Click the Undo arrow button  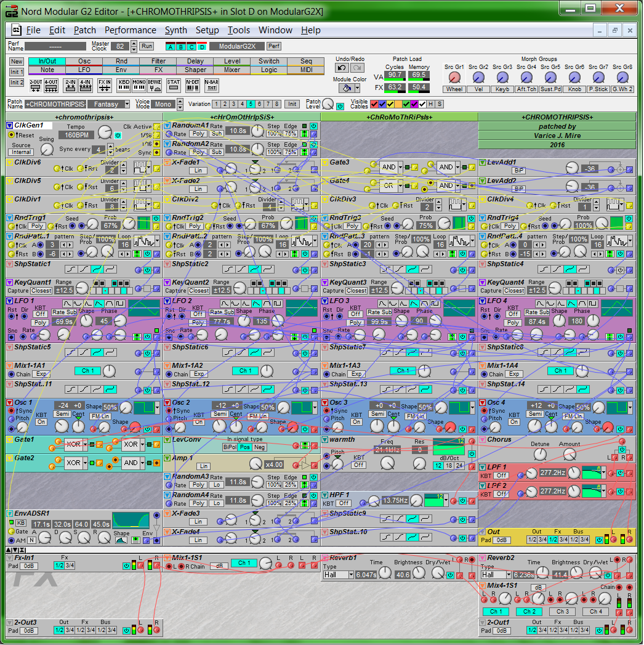pos(342,68)
